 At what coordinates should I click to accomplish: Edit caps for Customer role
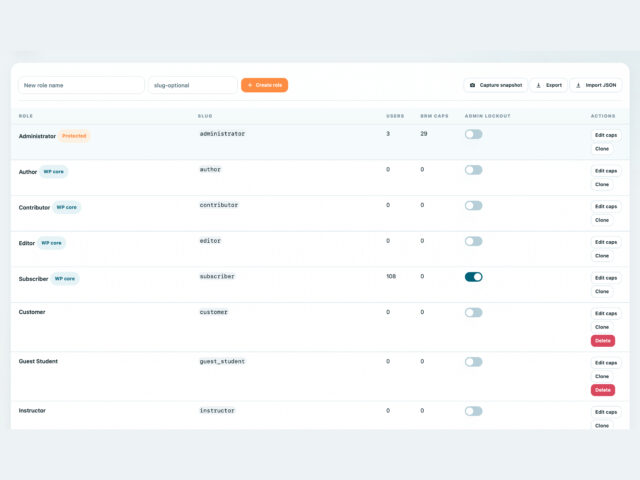606,313
